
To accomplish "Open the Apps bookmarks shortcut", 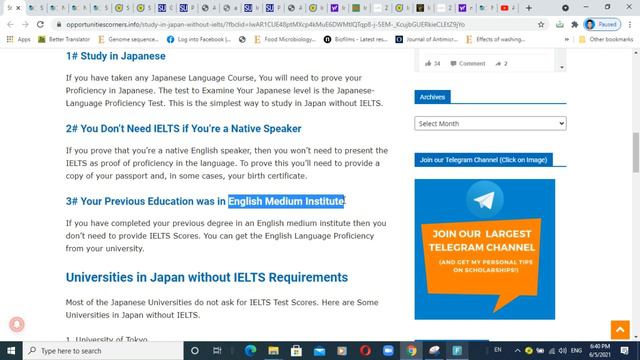I will click(x=18, y=39).
